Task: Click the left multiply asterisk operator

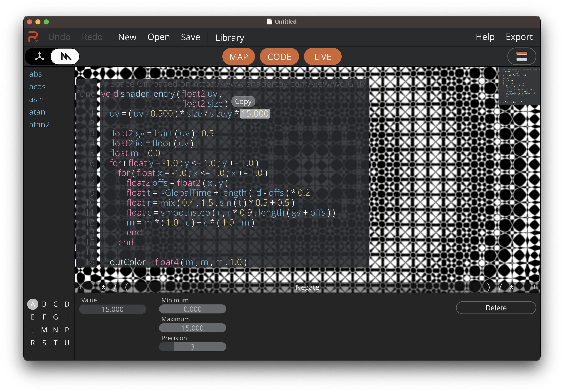Action: [103, 287]
